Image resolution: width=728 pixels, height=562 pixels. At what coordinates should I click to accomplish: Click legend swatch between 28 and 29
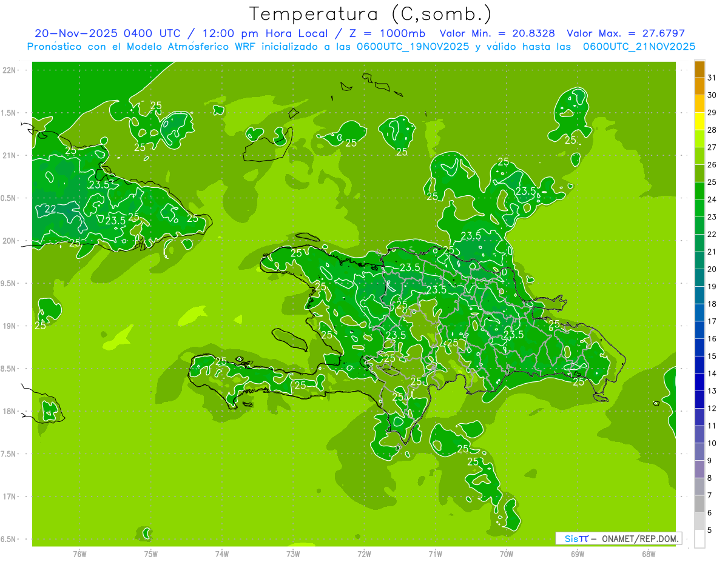point(699,121)
